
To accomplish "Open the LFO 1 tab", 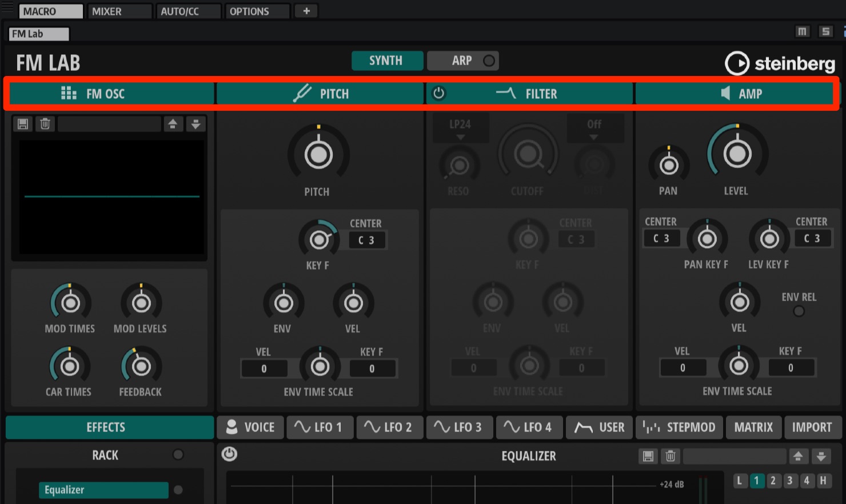I will point(318,427).
